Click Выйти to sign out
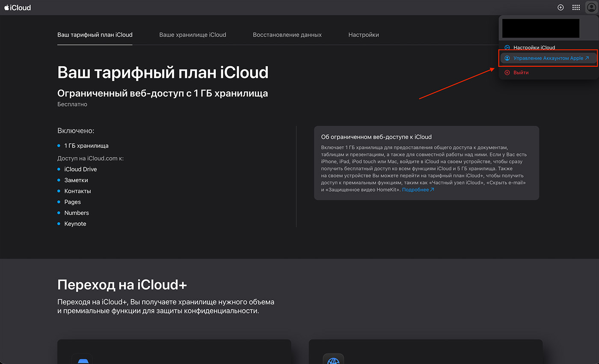599x364 pixels. pyautogui.click(x=521, y=73)
